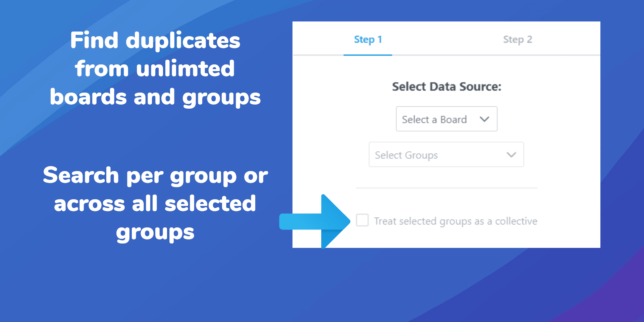Click the chevron in Select a Board

pyautogui.click(x=484, y=119)
